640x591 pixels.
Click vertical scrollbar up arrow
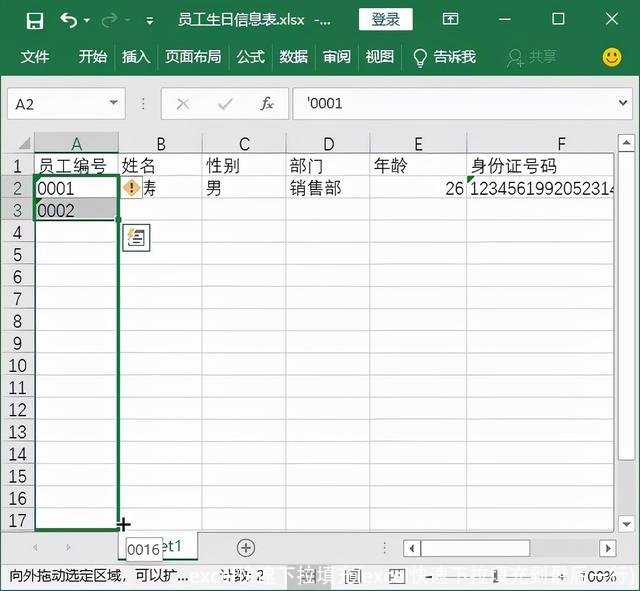[x=626, y=143]
